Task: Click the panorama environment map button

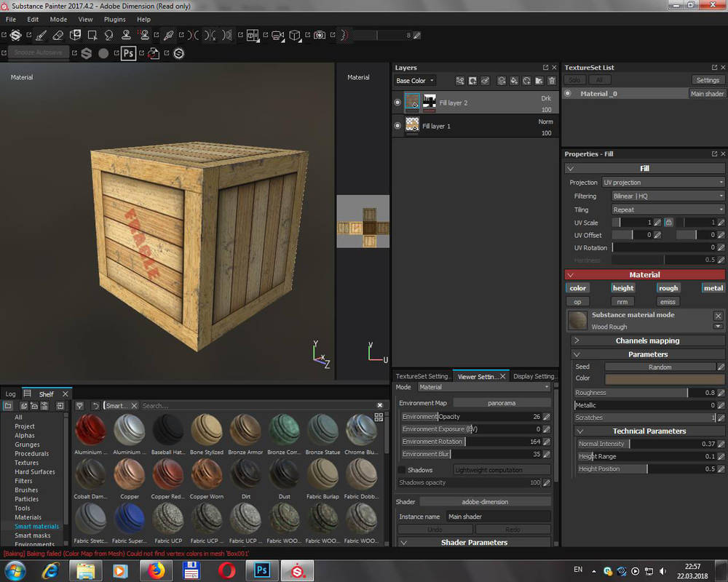Action: 502,403
